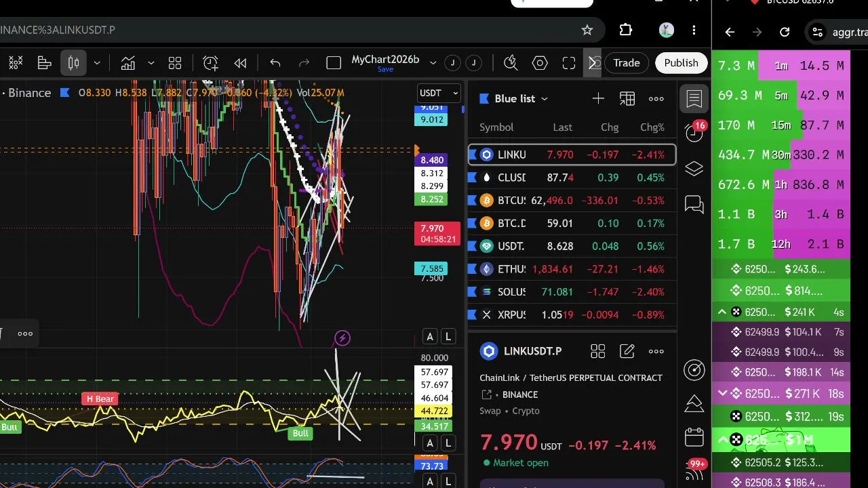Select the BTC.D watchlist row
This screenshot has height=488, width=868.
pyautogui.click(x=572, y=223)
